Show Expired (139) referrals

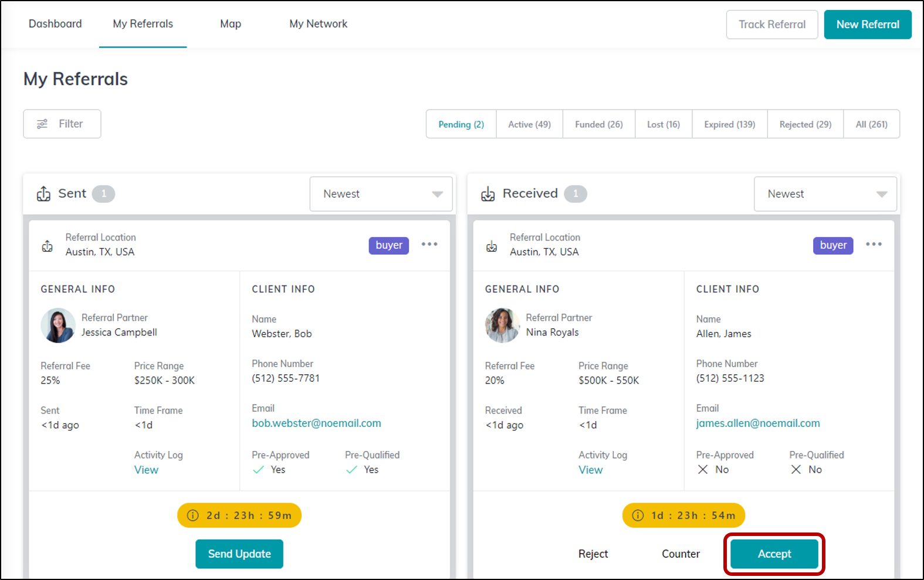tap(730, 124)
